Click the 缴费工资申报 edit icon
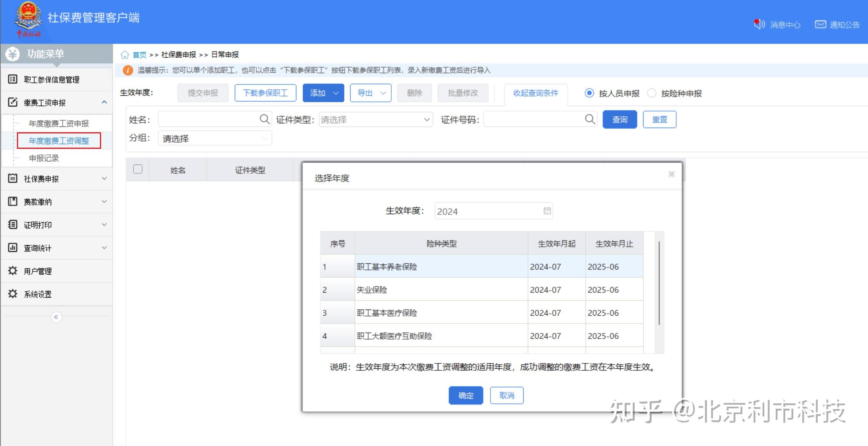This screenshot has height=446, width=868. [x=13, y=102]
